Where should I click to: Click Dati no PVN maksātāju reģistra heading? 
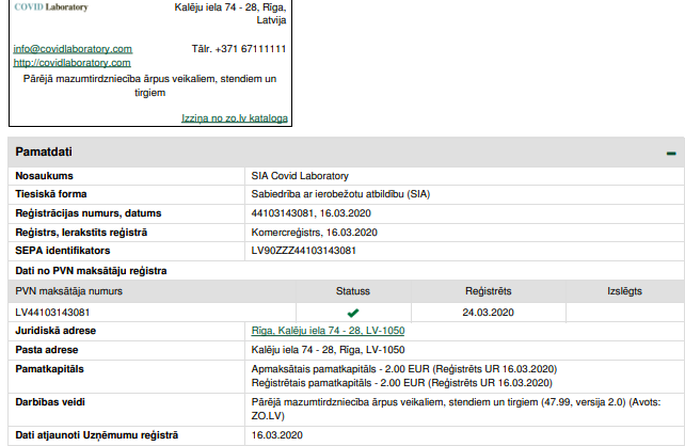(91, 271)
